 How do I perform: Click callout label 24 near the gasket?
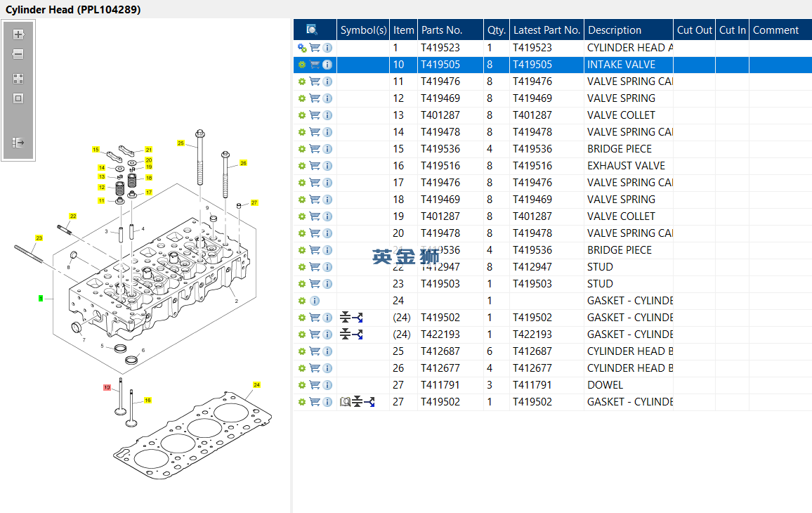[256, 384]
